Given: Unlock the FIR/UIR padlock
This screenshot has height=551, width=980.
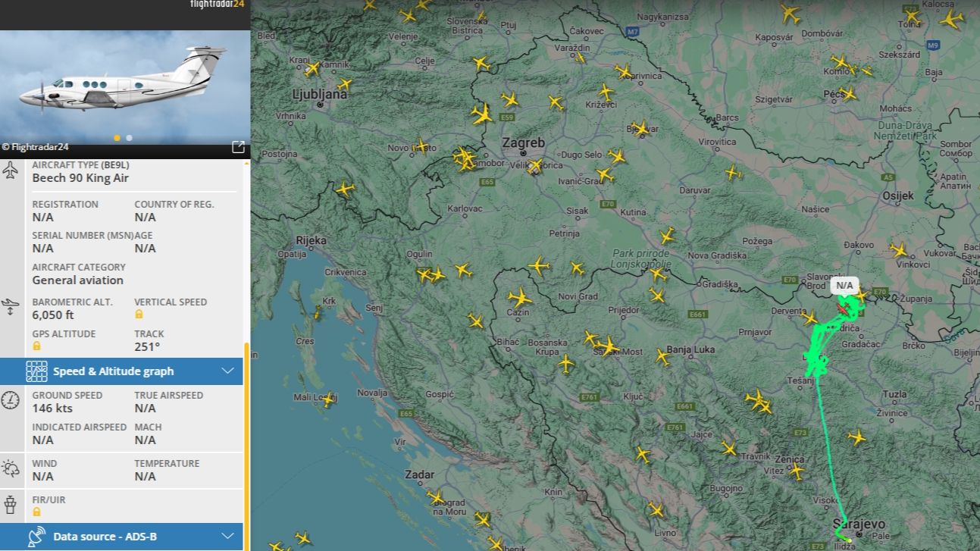Looking at the screenshot, I should click(35, 512).
